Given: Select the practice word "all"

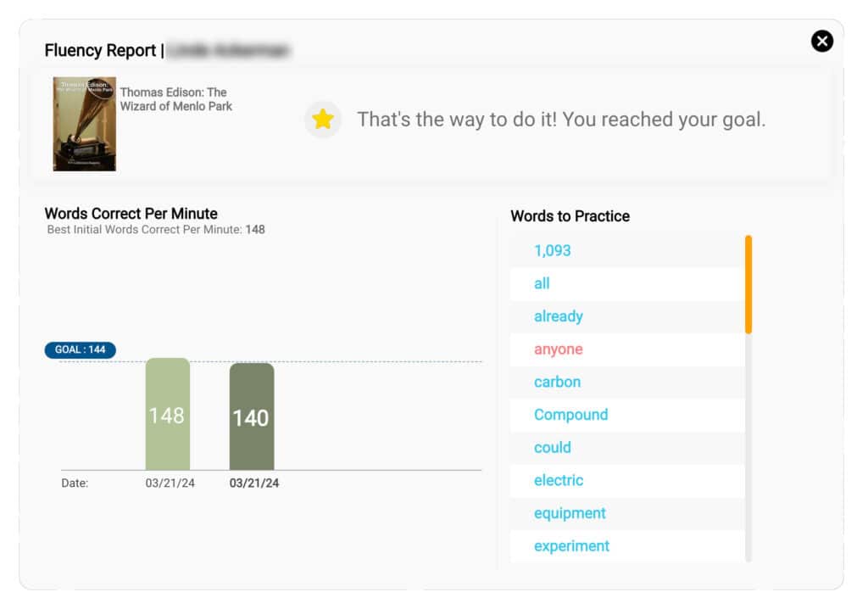Looking at the screenshot, I should tap(542, 283).
